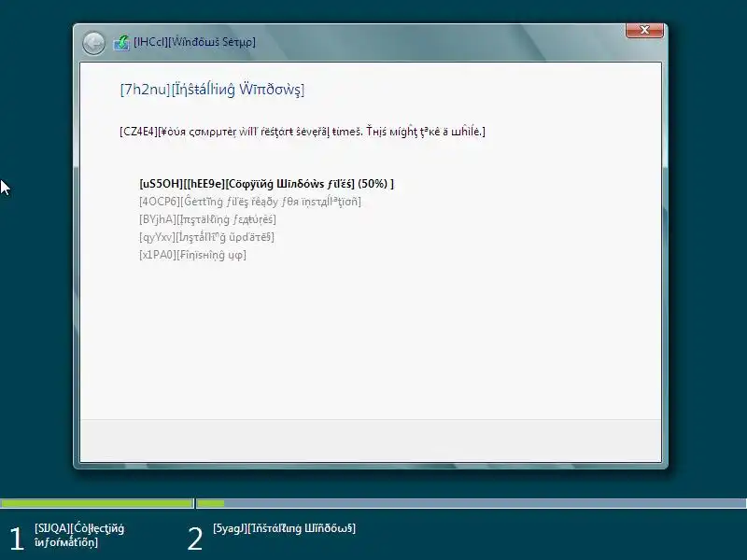
Task: Select Getting files ready for installation line
Action: click(x=250, y=202)
